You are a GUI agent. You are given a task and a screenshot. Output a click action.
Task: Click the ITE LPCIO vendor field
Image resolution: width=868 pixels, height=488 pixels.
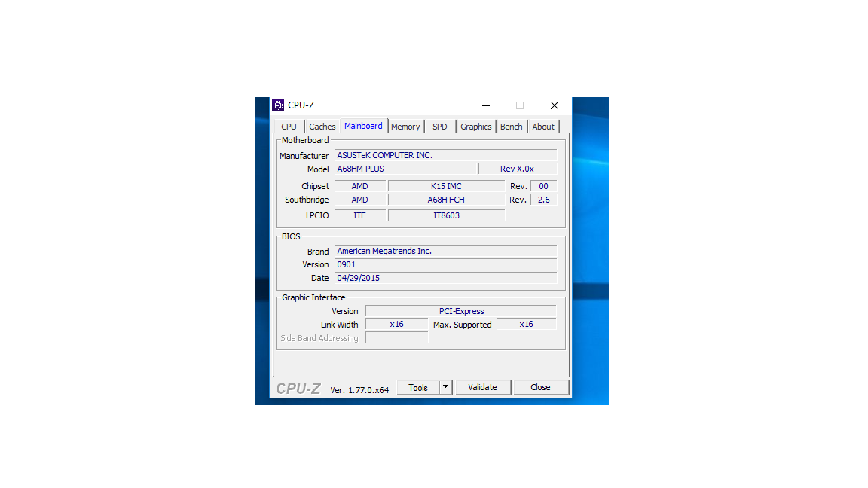(x=360, y=215)
